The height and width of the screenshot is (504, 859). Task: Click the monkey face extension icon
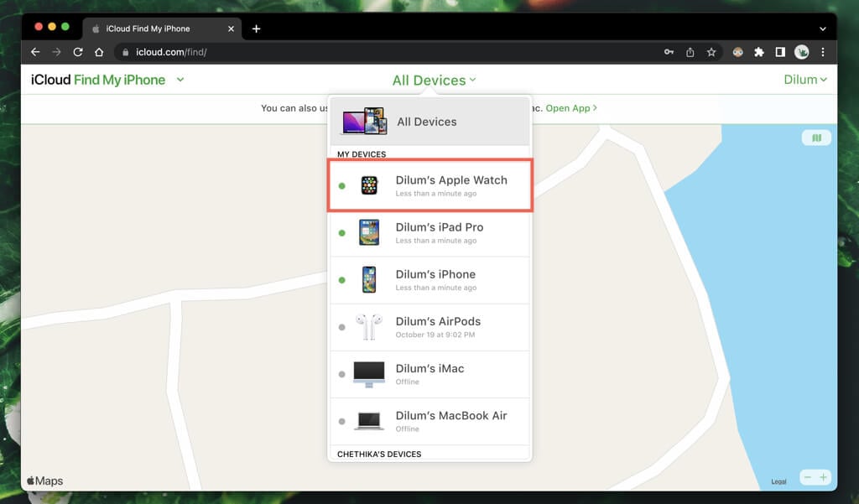tap(738, 52)
